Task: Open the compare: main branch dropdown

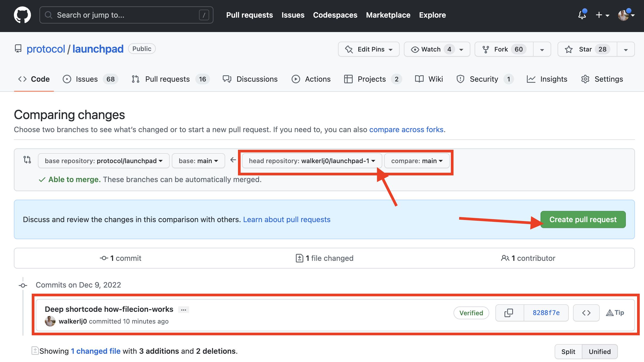Action: coord(417,161)
